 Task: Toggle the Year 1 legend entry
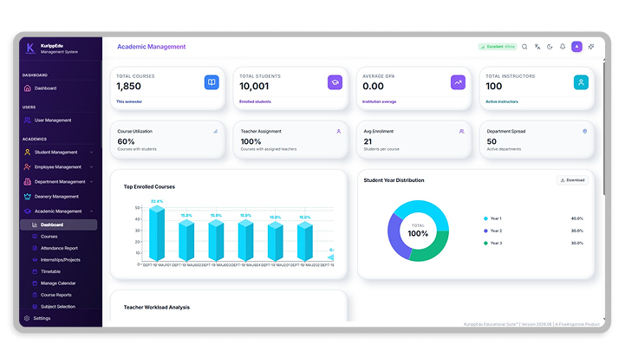[x=492, y=218]
